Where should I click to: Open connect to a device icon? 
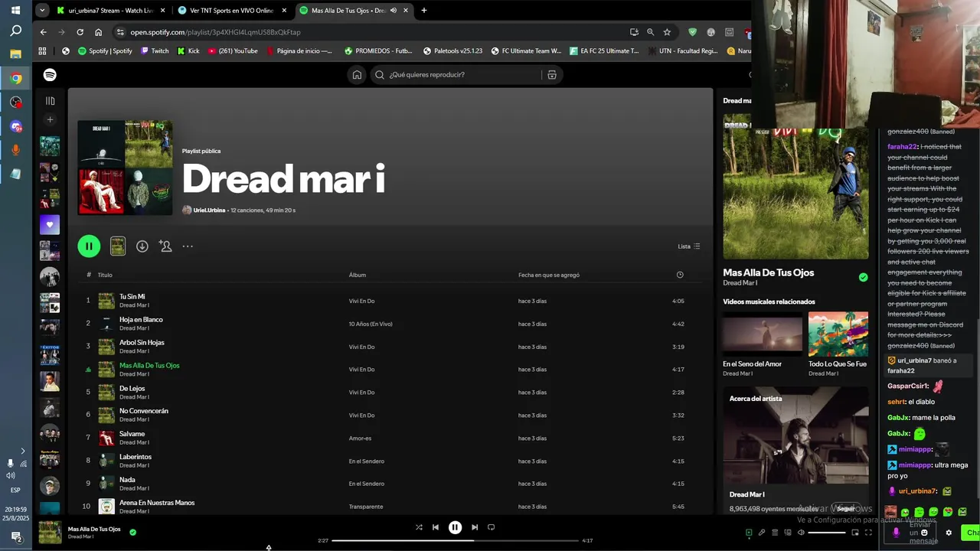click(x=788, y=533)
